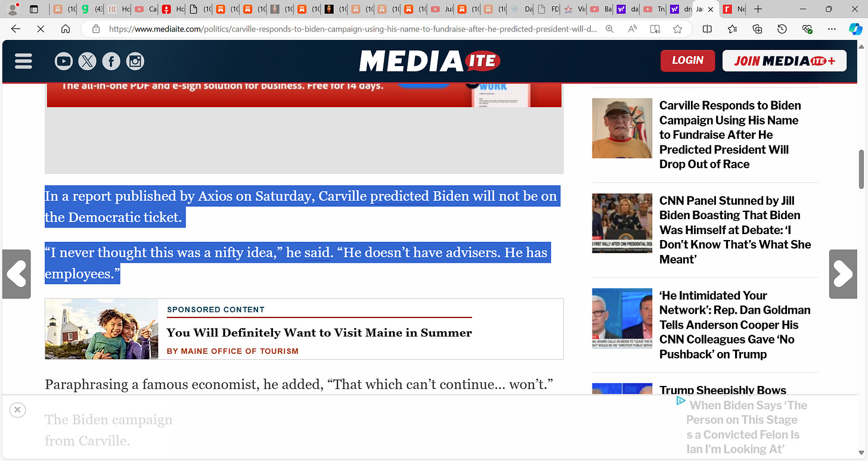Viewport: 868px width, 461px height.
Task: Close the bottom ad overlay X
Action: coord(17,410)
